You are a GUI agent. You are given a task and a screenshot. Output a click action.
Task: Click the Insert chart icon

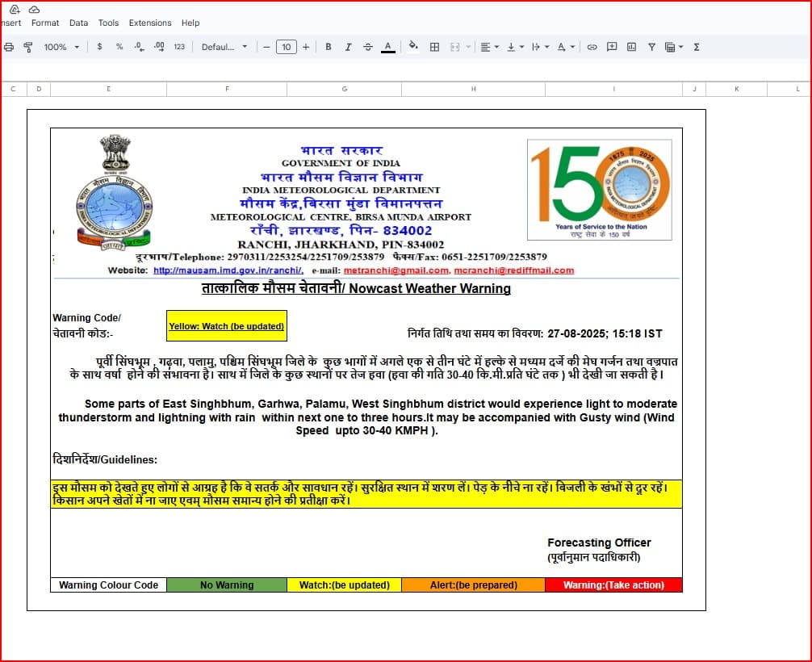(x=631, y=47)
